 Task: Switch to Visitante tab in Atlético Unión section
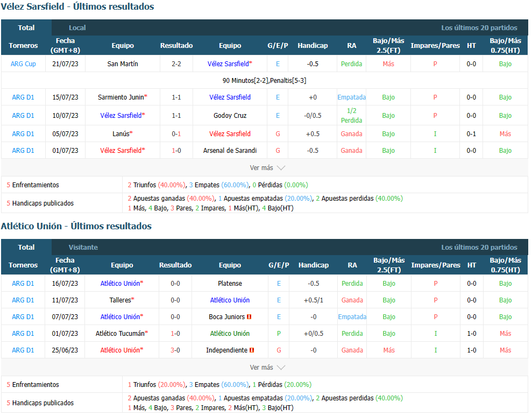pos(83,248)
